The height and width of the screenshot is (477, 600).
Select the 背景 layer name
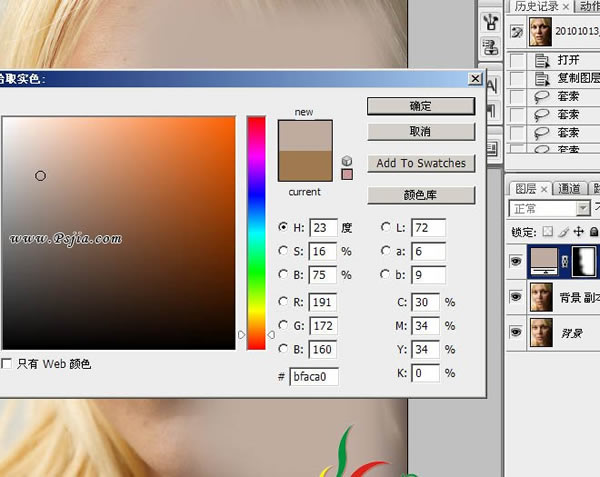pos(572,333)
